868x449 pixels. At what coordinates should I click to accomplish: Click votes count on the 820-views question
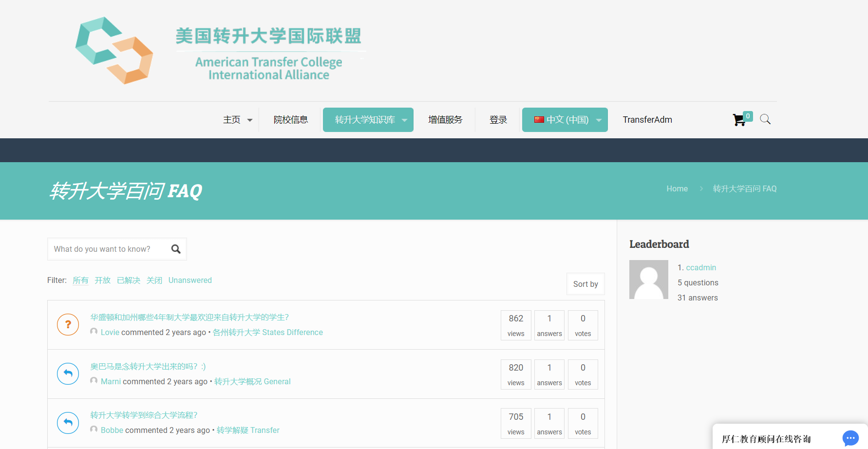583,374
